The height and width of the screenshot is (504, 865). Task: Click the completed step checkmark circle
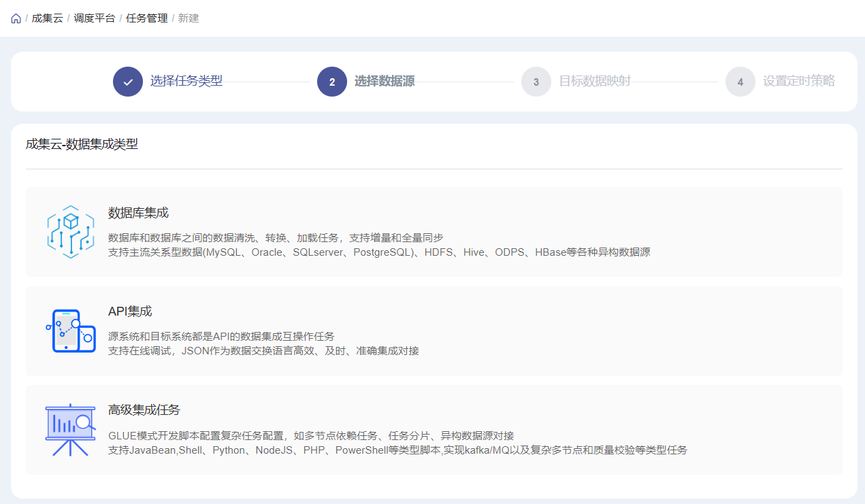tap(128, 82)
